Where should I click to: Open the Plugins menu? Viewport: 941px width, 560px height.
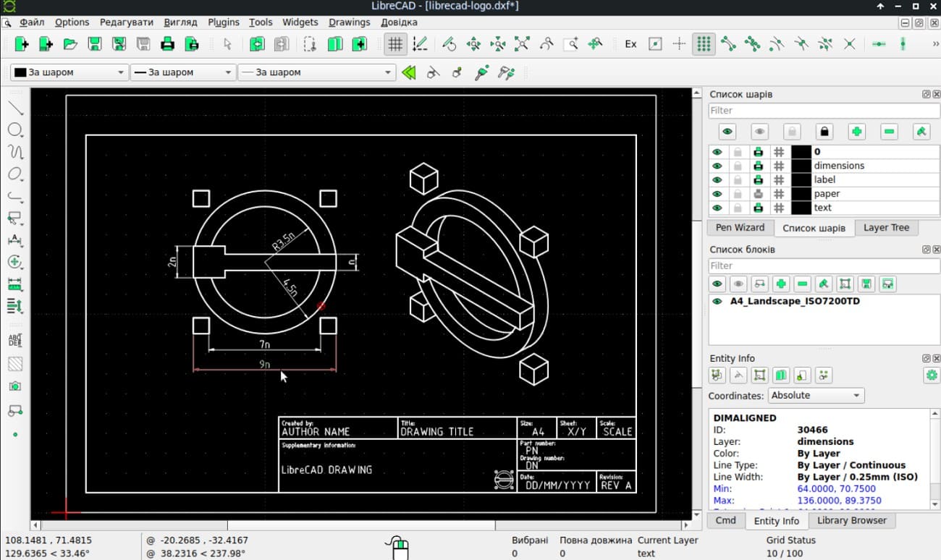(224, 22)
